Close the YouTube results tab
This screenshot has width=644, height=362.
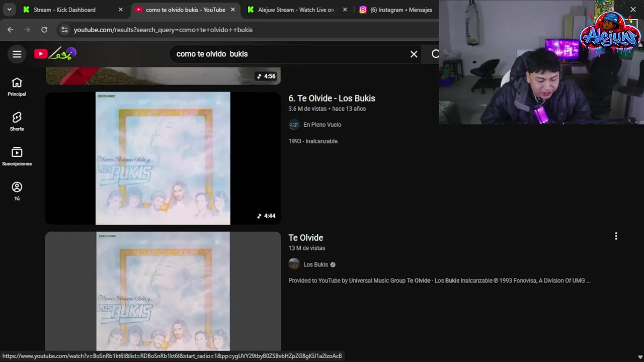(x=233, y=10)
